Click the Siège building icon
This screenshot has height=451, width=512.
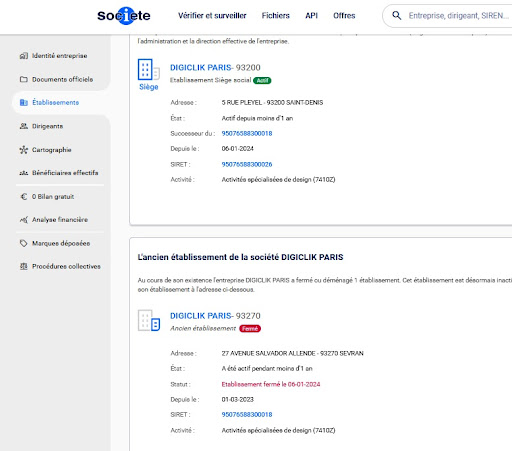(149, 70)
